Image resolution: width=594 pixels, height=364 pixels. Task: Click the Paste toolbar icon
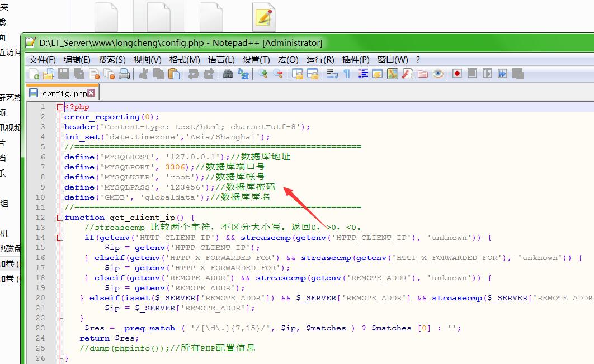coord(174,74)
